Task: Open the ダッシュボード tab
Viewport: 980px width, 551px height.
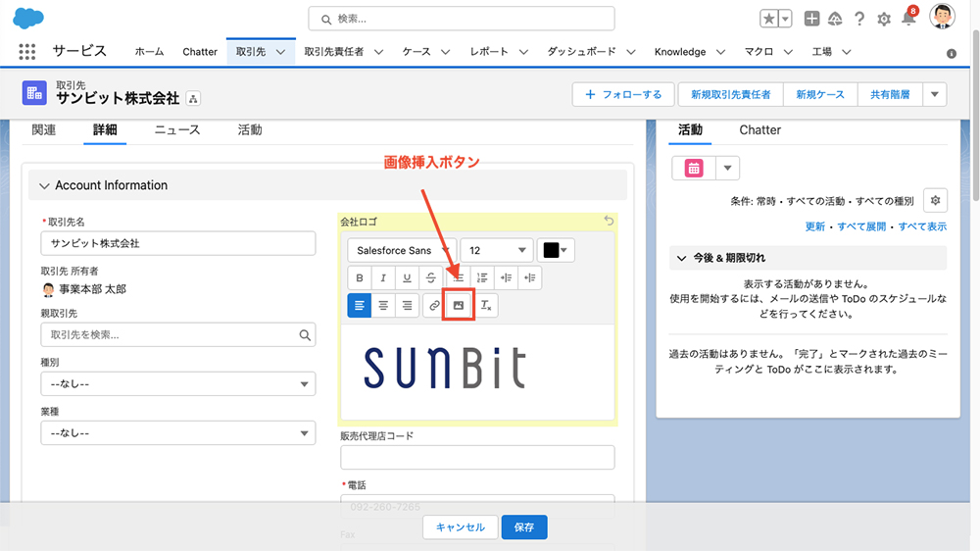Action: (x=582, y=52)
